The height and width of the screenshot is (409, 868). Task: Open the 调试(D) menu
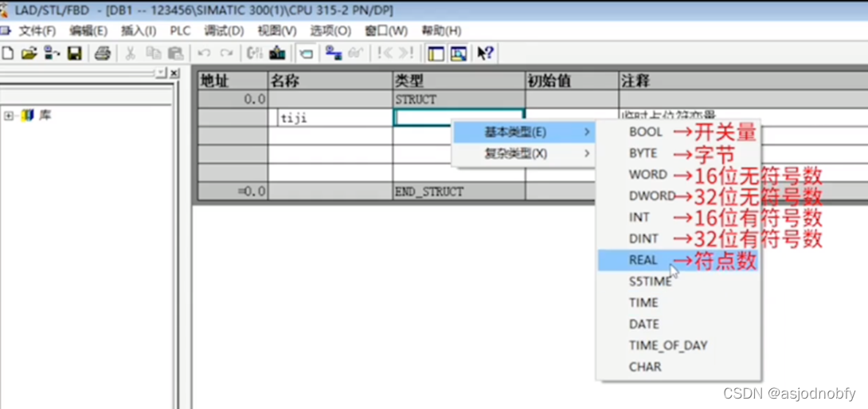[224, 30]
